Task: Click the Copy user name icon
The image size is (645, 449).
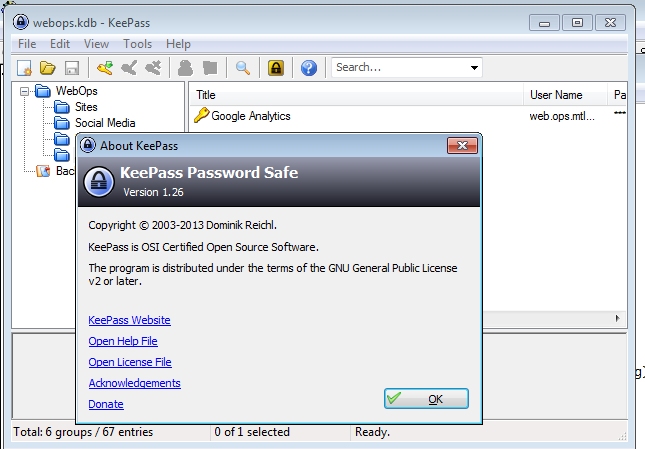Action: (186, 68)
